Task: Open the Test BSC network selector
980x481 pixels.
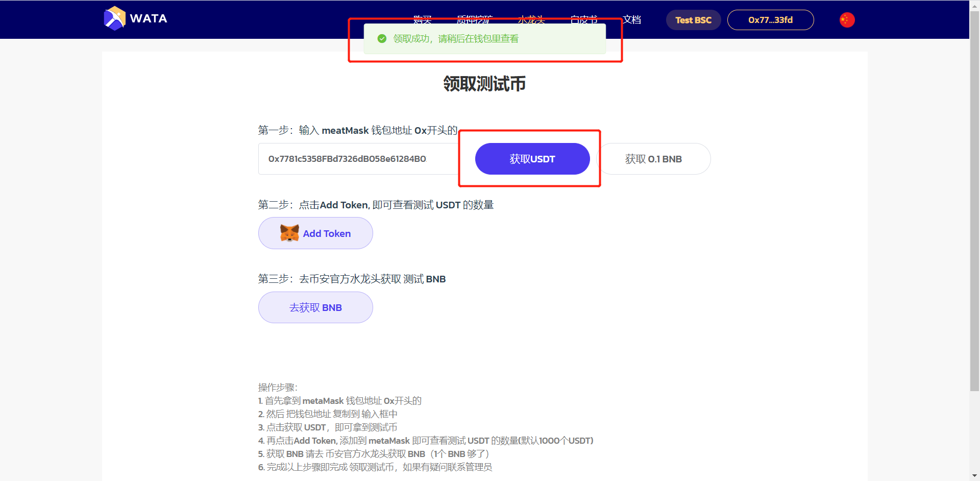Action: pyautogui.click(x=693, y=20)
